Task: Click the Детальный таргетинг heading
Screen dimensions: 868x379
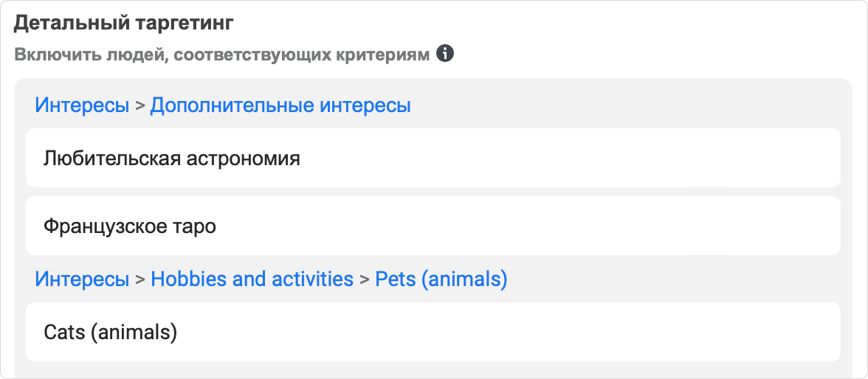Action: pyautogui.click(x=124, y=24)
